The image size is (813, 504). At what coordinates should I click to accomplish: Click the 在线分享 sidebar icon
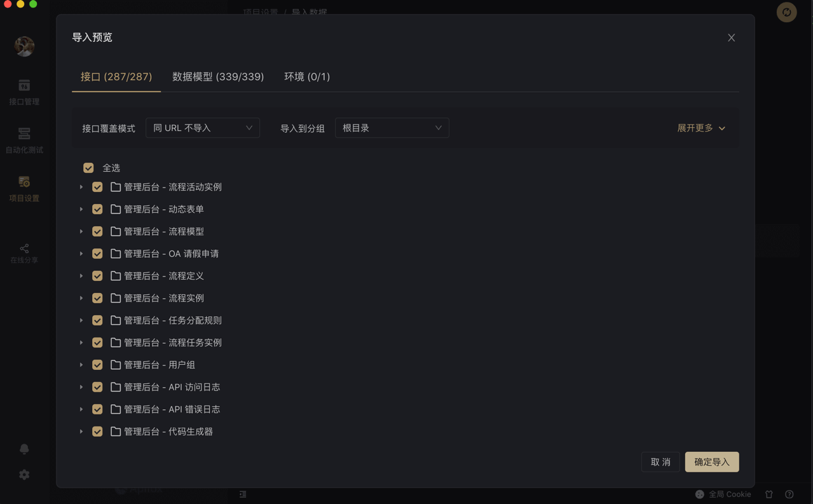coord(24,252)
